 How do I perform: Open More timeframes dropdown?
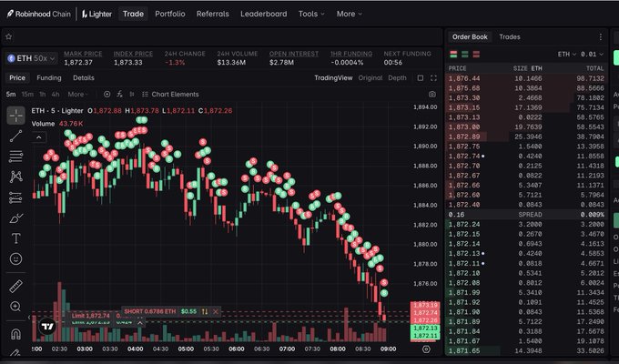tap(77, 95)
